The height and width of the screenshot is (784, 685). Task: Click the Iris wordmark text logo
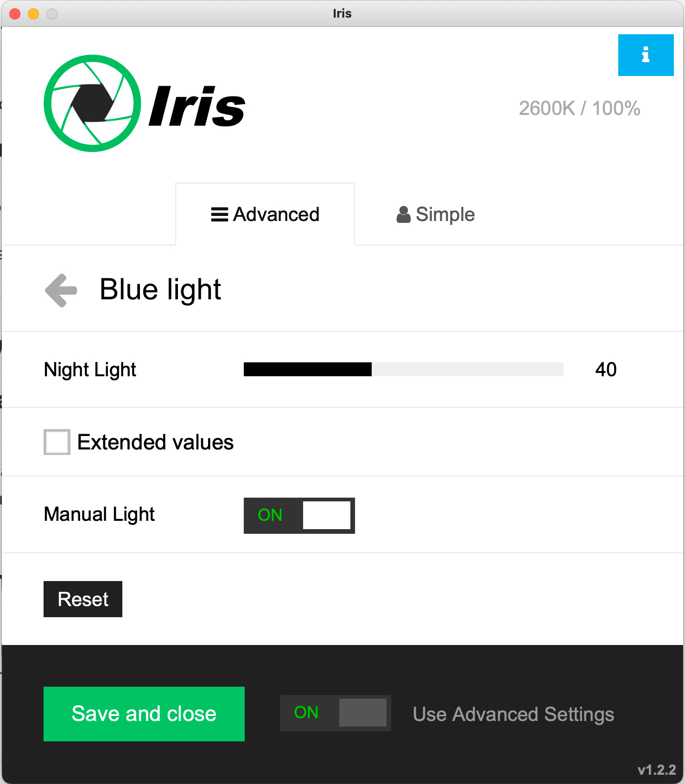pos(197,107)
